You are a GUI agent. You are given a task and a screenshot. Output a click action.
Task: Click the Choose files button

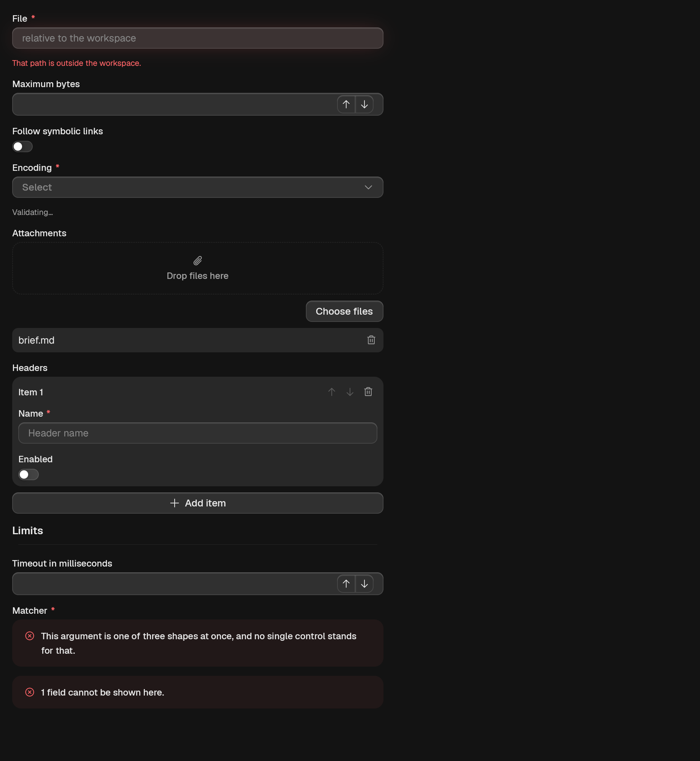(344, 311)
